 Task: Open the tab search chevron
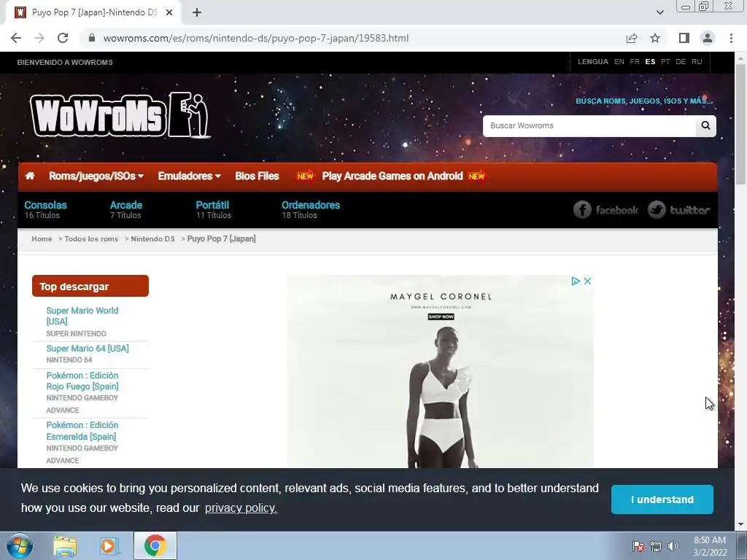pyautogui.click(x=660, y=12)
